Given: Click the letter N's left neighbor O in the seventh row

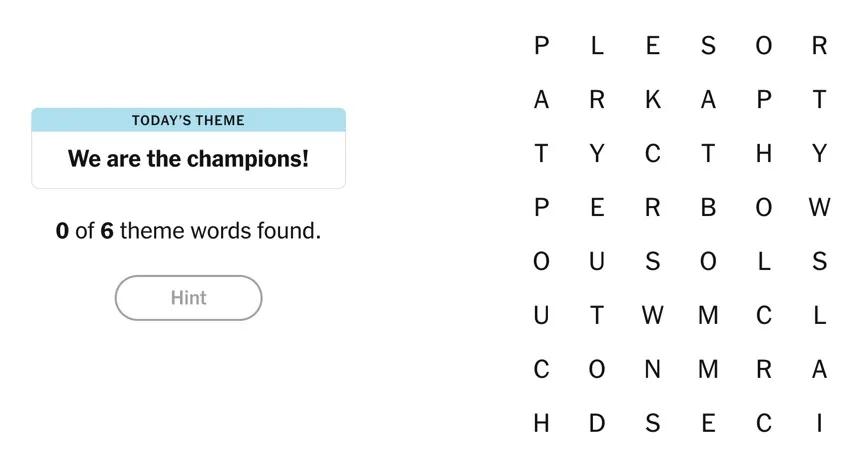Looking at the screenshot, I should [x=597, y=370].
